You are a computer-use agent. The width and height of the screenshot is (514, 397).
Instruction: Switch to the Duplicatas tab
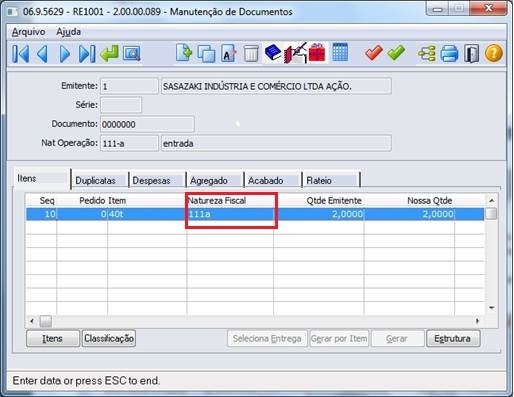point(100,180)
